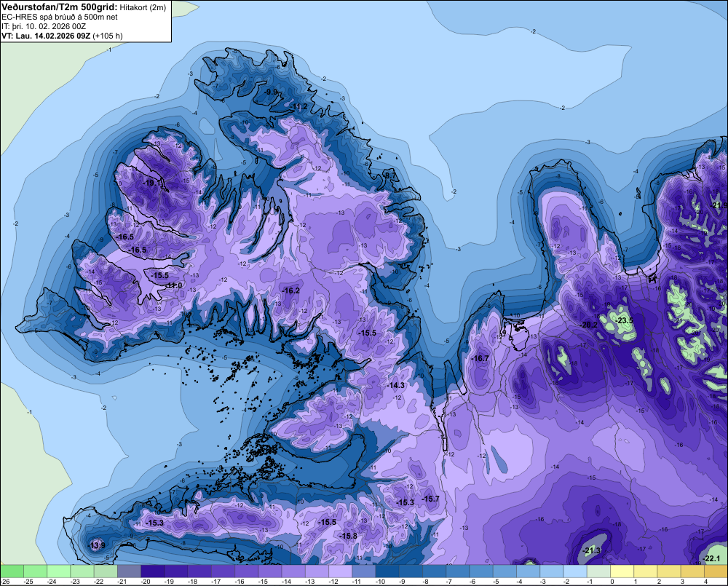728x586 pixels.
Task: Pick the pale lilac swatch above -12
Action: point(340,571)
